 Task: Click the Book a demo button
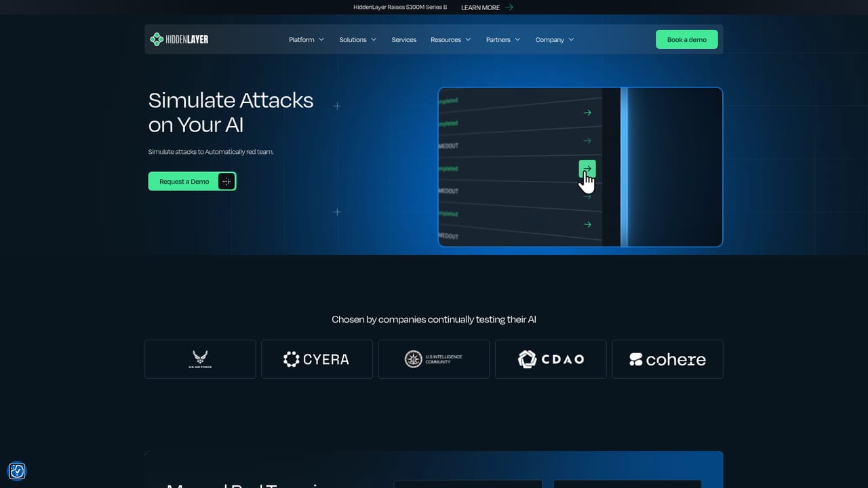pyautogui.click(x=687, y=39)
